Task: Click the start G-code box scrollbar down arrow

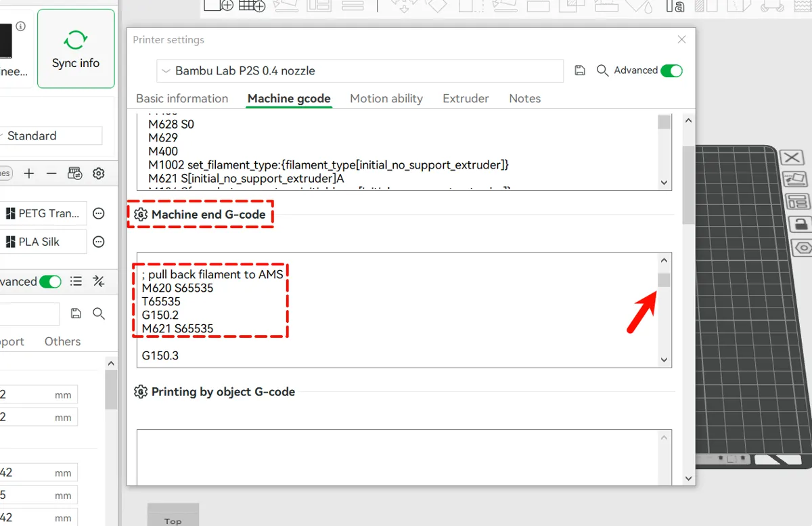Action: click(x=664, y=183)
